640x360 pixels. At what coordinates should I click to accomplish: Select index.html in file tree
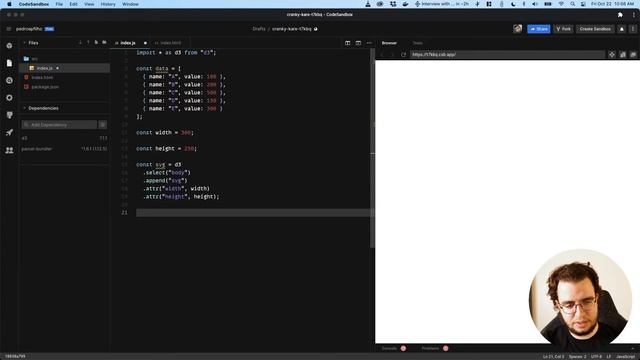[42, 78]
